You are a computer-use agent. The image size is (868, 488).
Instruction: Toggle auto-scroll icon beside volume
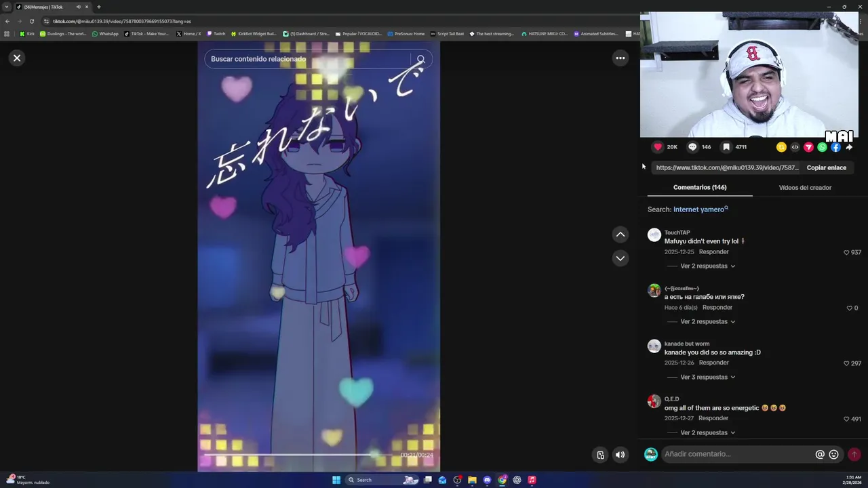(600, 455)
